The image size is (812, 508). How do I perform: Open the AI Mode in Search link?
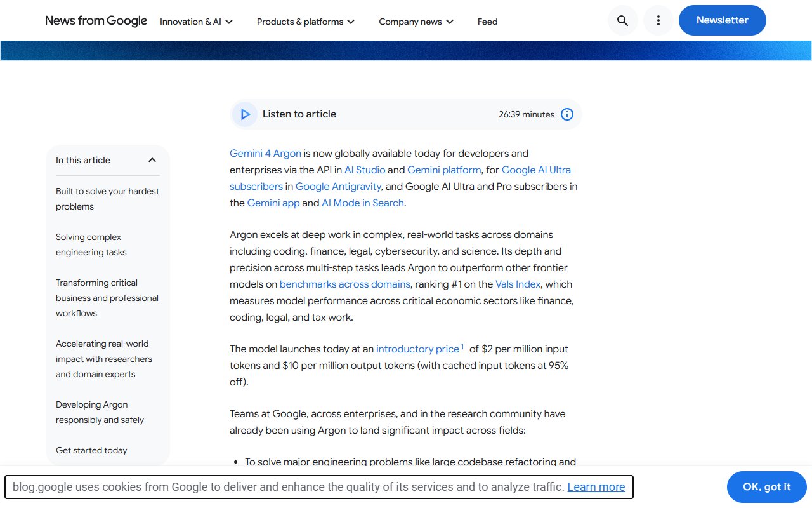pos(363,203)
